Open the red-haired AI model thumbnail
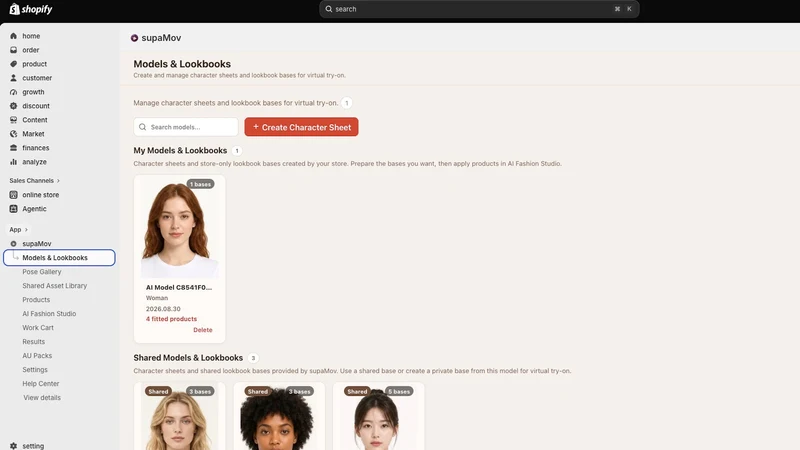The width and height of the screenshot is (800, 450). 179,228
